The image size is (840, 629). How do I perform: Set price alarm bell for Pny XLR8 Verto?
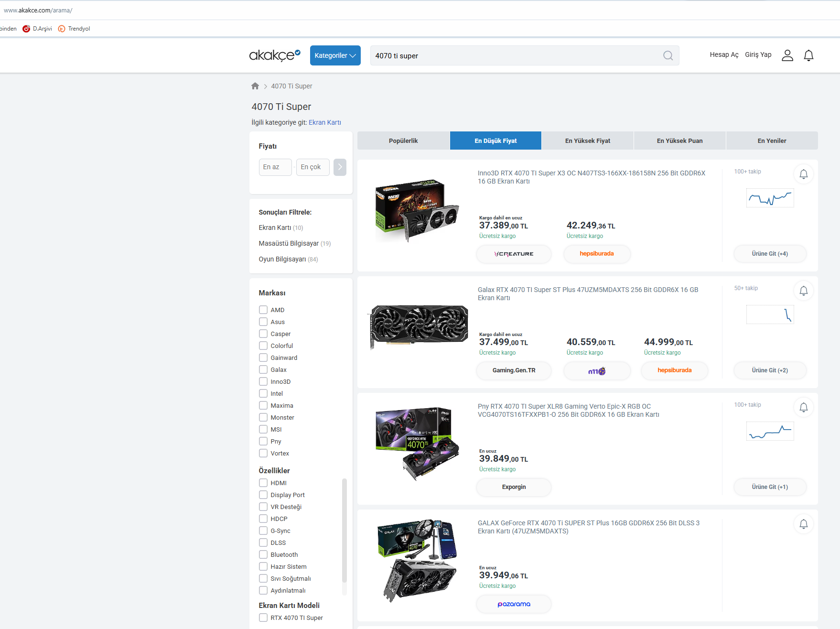point(804,407)
